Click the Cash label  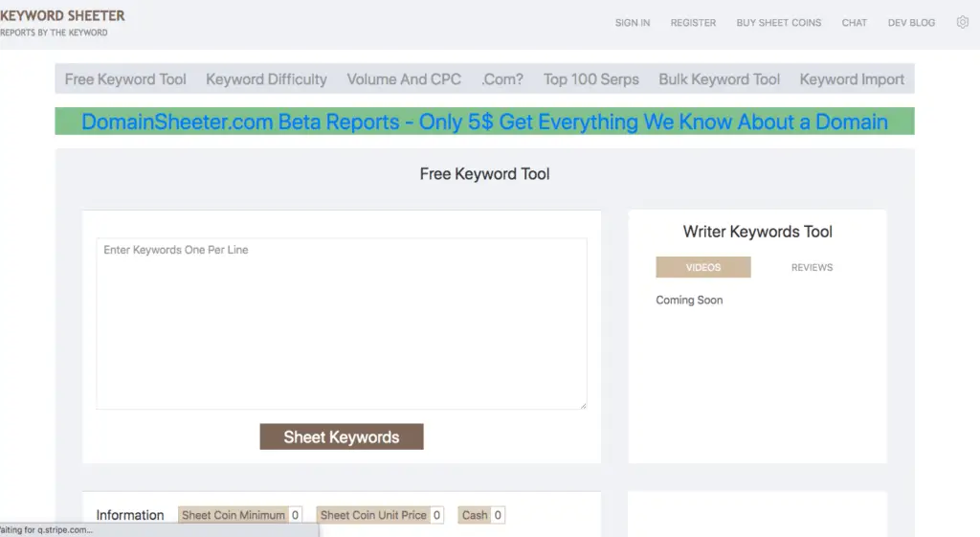point(475,515)
